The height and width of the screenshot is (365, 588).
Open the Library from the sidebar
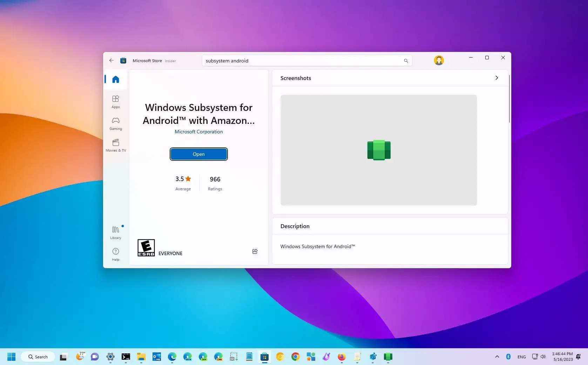pos(116,232)
